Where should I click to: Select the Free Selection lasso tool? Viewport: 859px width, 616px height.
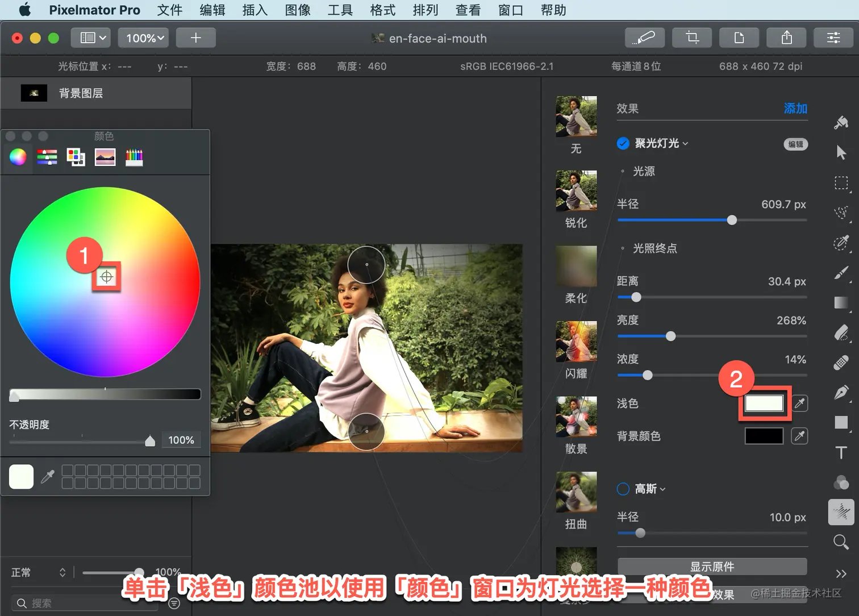(841, 213)
